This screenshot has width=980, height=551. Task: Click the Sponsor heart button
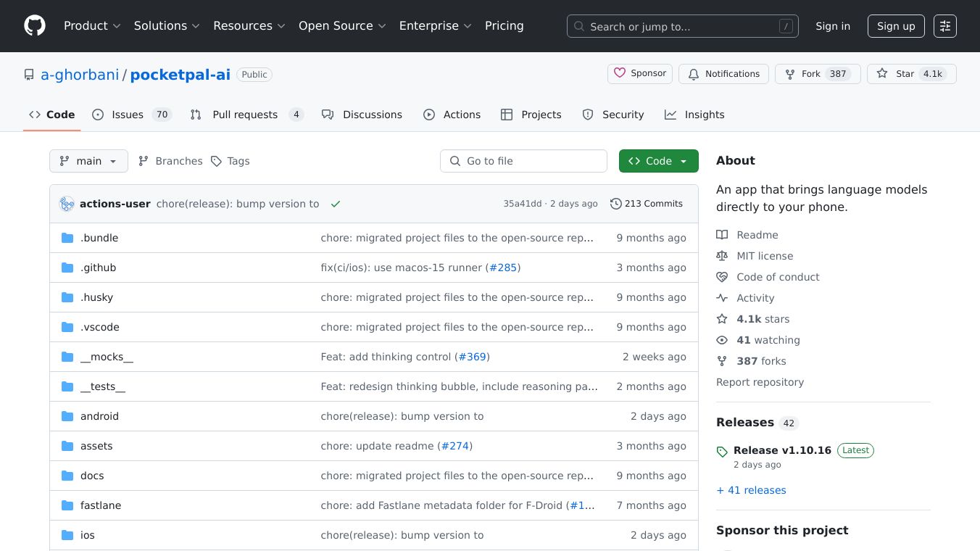click(640, 74)
